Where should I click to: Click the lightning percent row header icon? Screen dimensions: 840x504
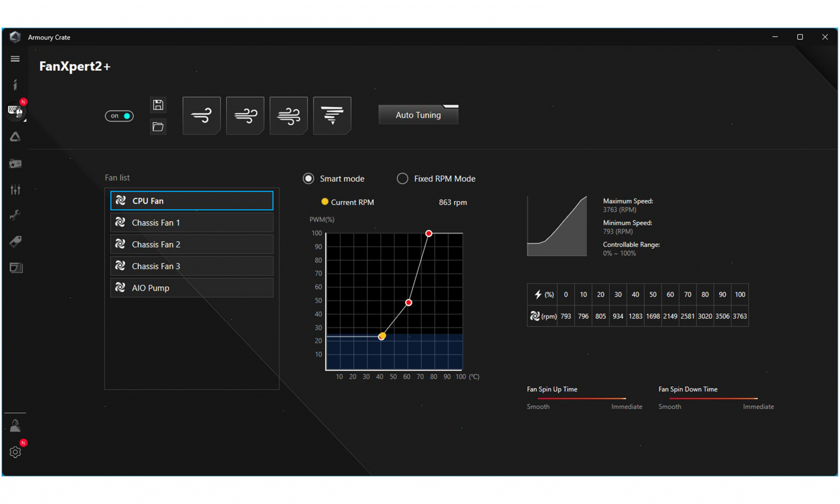538,295
